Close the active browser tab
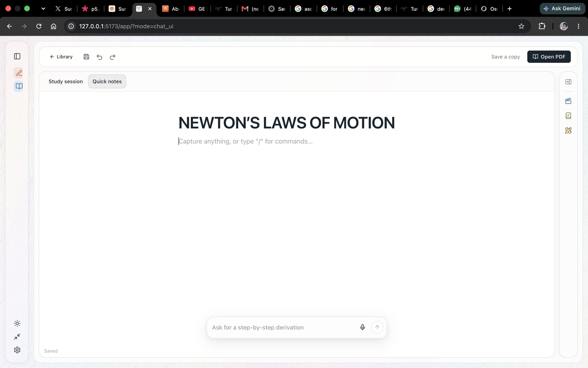 [x=150, y=9]
